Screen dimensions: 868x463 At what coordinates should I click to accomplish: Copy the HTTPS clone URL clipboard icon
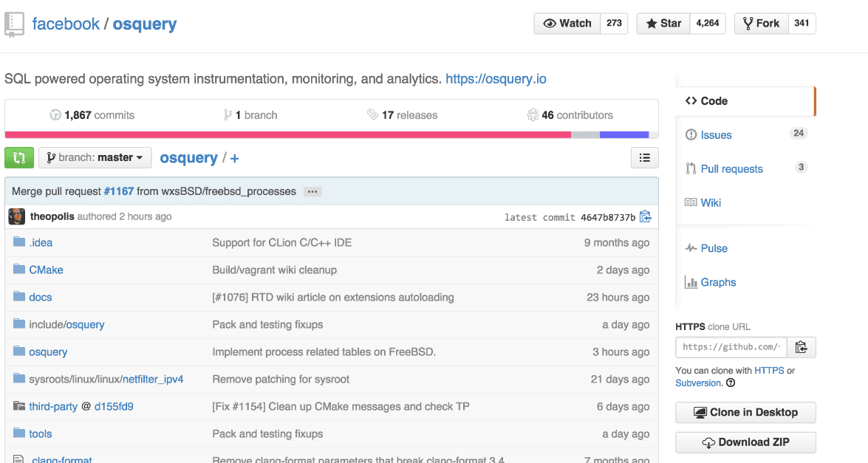click(x=801, y=347)
